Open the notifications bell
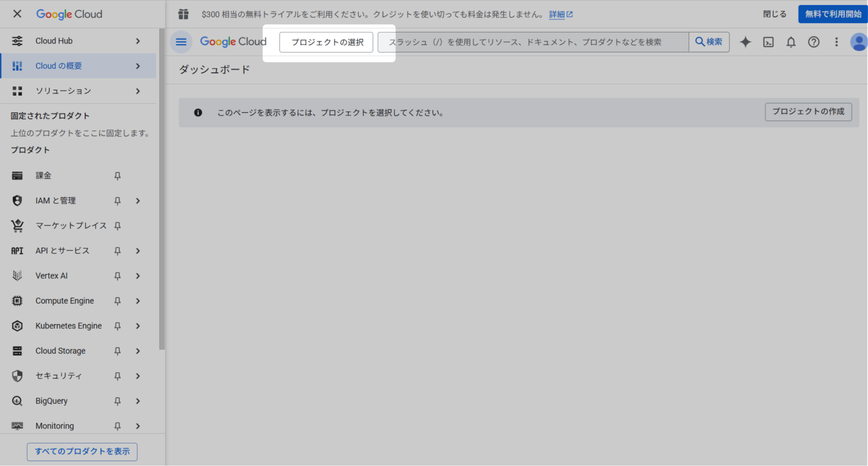 click(x=791, y=42)
